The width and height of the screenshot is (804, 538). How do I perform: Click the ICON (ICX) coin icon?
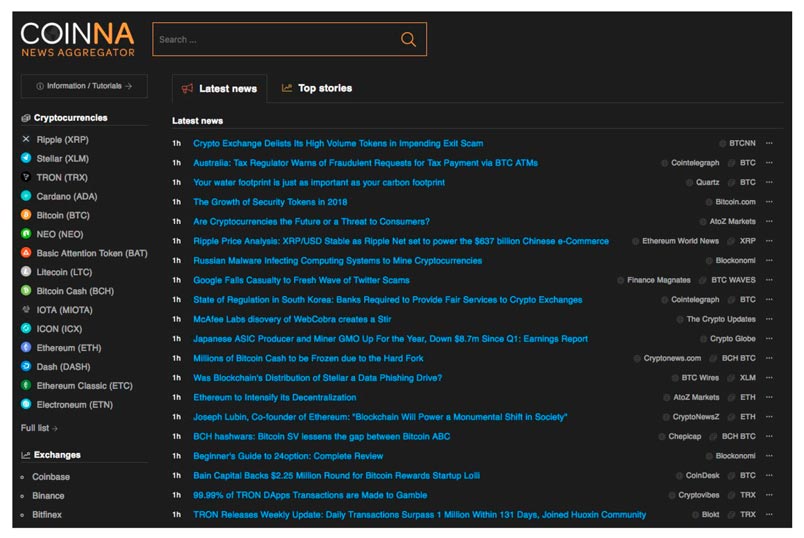(26, 328)
